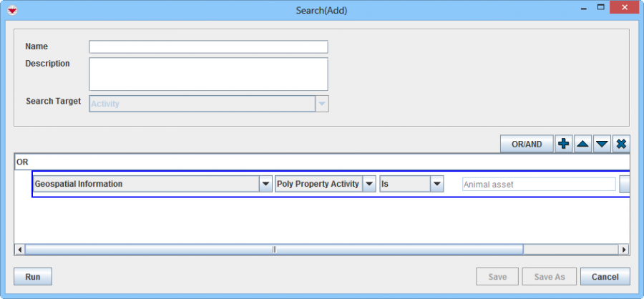Click the horizontal scrollbar left arrow
Image resolution: width=644 pixels, height=299 pixels.
tap(19, 250)
